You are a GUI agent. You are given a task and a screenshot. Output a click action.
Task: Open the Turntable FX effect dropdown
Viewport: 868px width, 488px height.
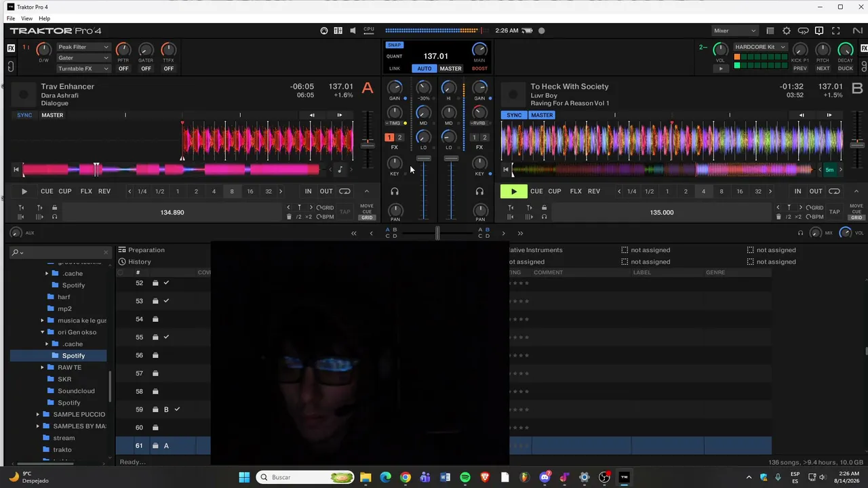[x=83, y=68]
